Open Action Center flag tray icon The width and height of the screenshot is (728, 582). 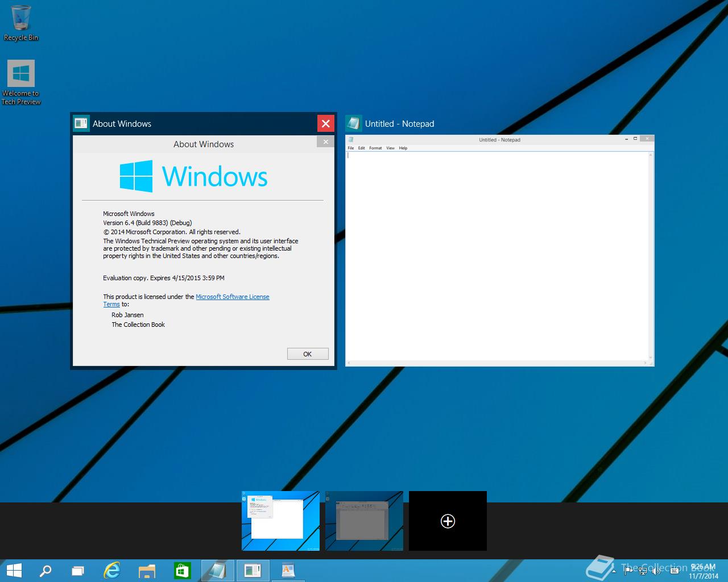628,571
